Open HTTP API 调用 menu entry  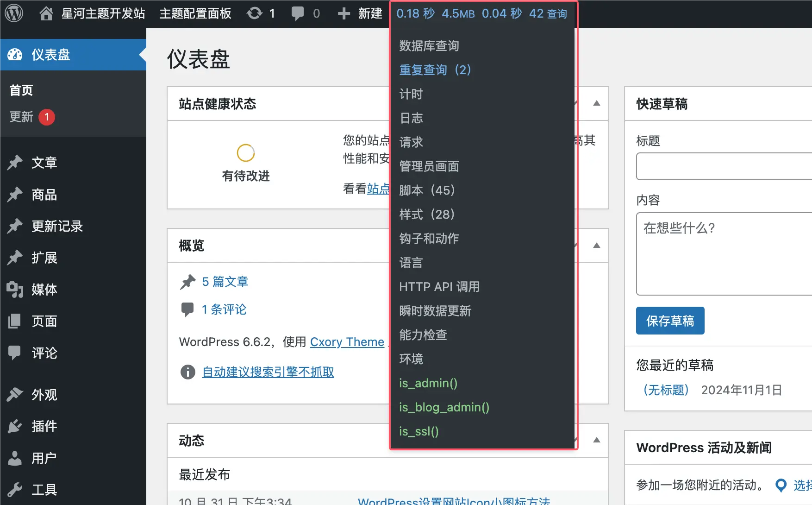439,287
